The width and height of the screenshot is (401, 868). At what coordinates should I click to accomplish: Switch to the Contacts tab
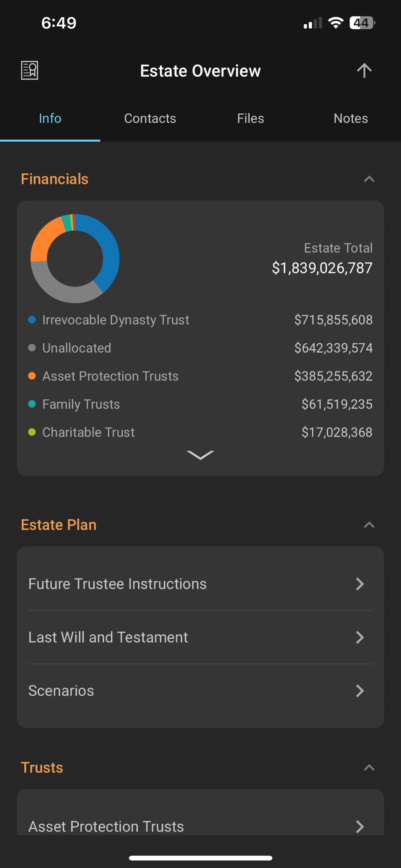150,118
